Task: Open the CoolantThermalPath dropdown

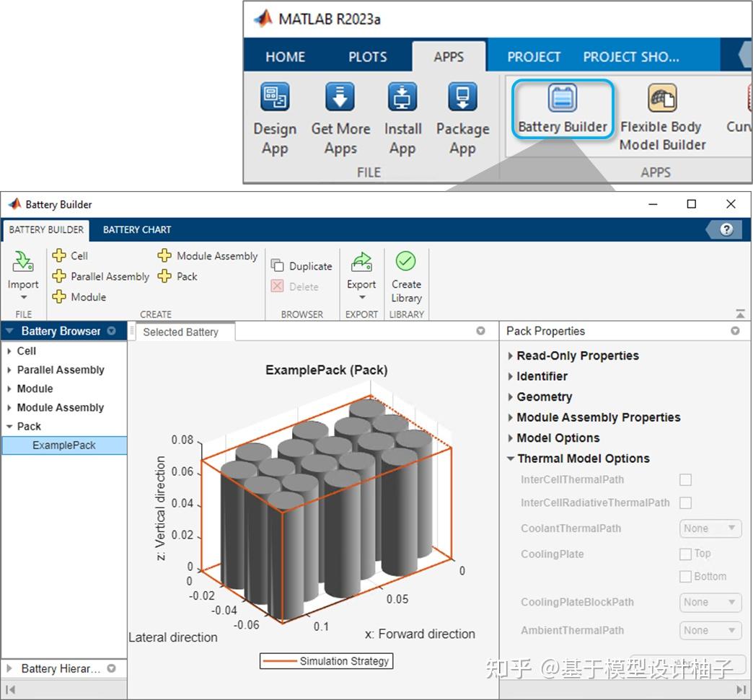Action: click(710, 528)
